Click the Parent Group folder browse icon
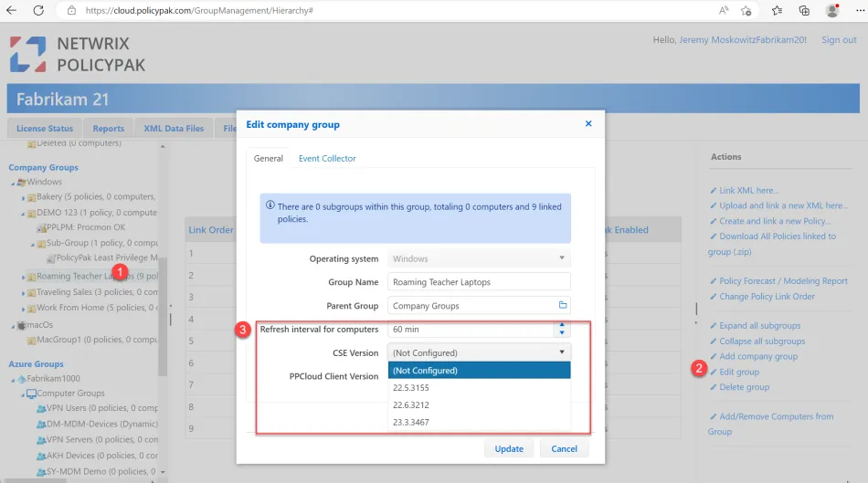Screen dimensions: 868x483 point(563,306)
